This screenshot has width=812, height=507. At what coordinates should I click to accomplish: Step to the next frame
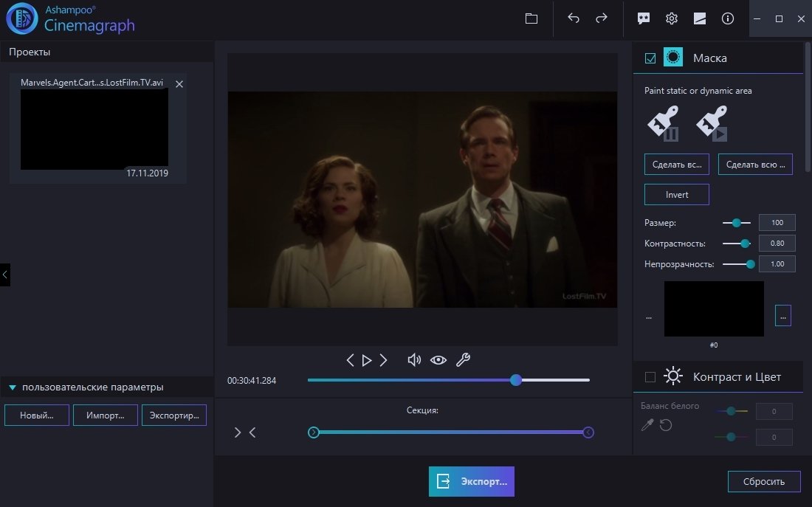(x=383, y=360)
